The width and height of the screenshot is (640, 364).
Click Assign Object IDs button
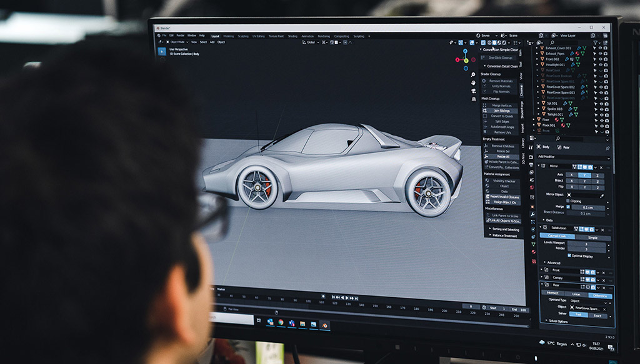tap(503, 202)
